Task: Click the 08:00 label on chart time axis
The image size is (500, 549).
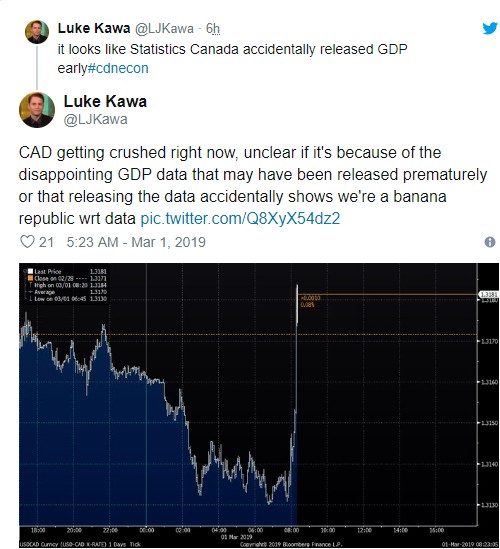Action: coord(292,530)
